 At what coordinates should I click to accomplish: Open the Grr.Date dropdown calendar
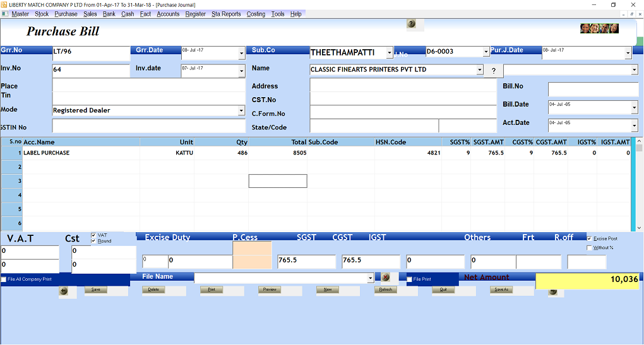pyautogui.click(x=241, y=54)
